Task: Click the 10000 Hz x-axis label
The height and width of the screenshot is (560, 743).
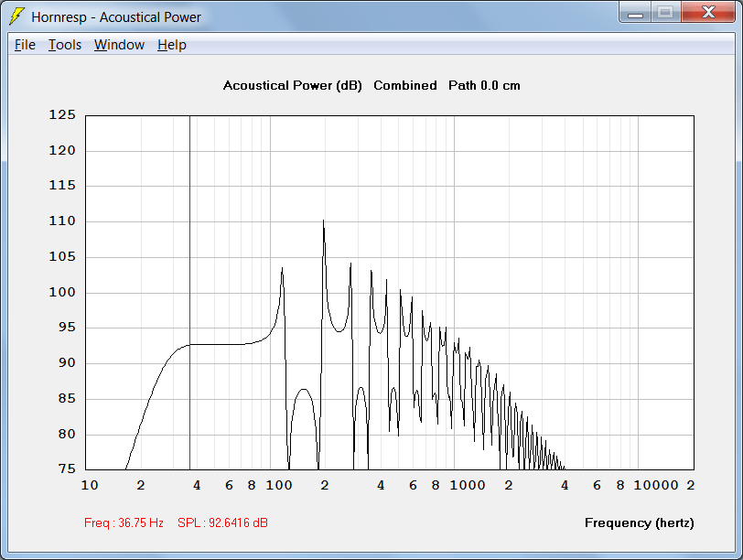Action: (x=656, y=485)
